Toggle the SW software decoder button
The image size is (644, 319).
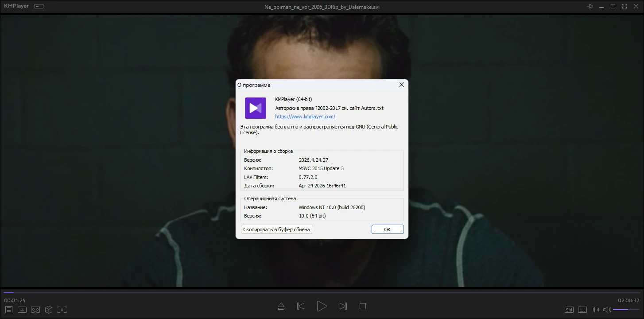[x=569, y=310]
